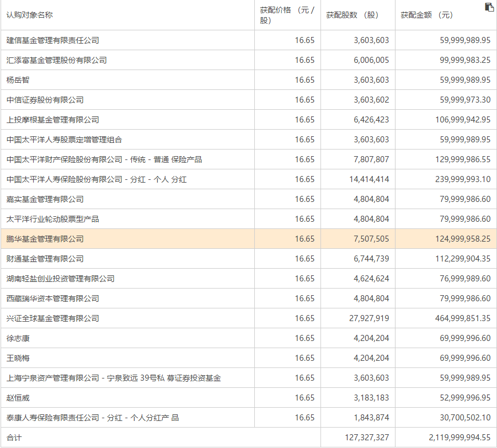Click share count 7,507,505
The width and height of the screenshot is (497, 448).
tap(371, 239)
